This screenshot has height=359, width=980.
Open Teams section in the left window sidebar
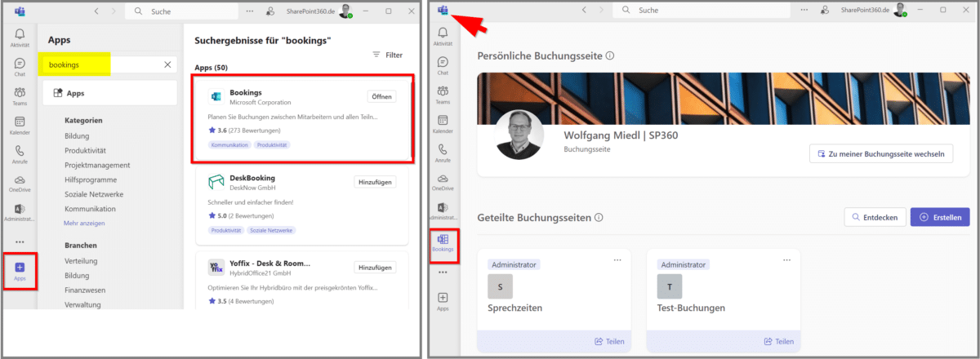tap(20, 96)
